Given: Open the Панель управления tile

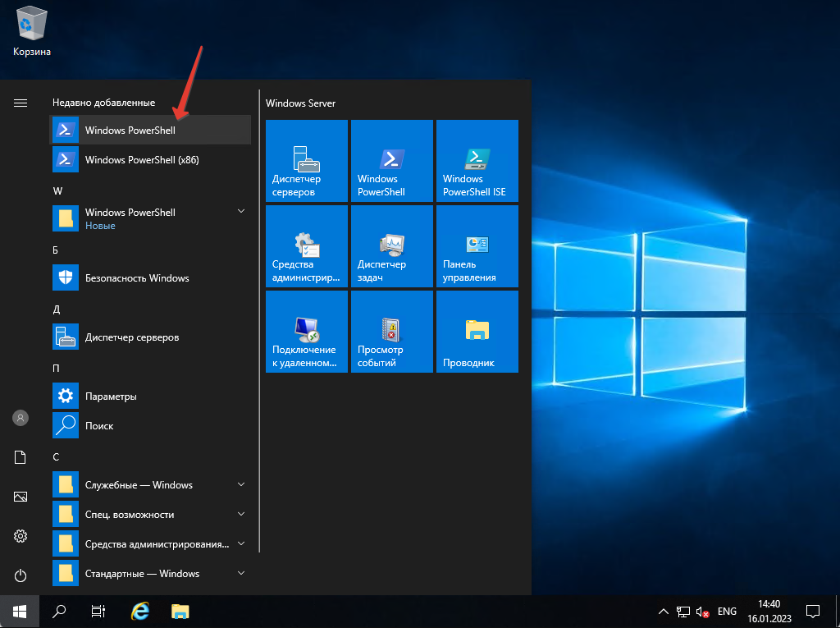Looking at the screenshot, I should point(477,246).
